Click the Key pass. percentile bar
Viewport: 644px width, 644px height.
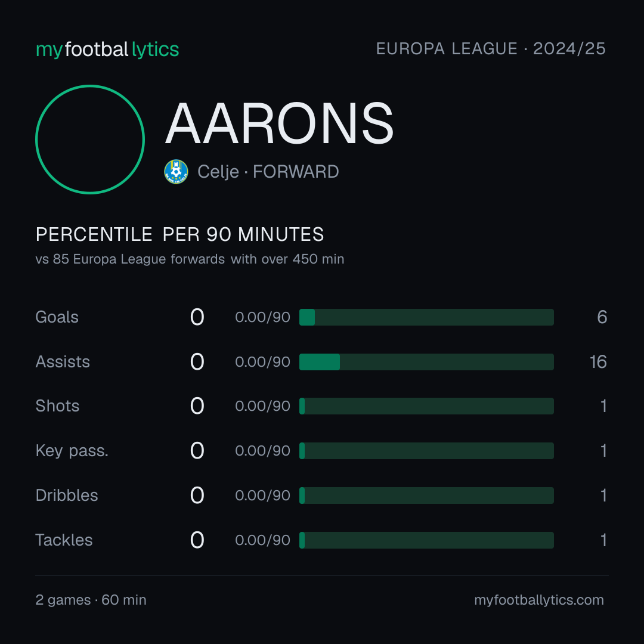click(426, 451)
